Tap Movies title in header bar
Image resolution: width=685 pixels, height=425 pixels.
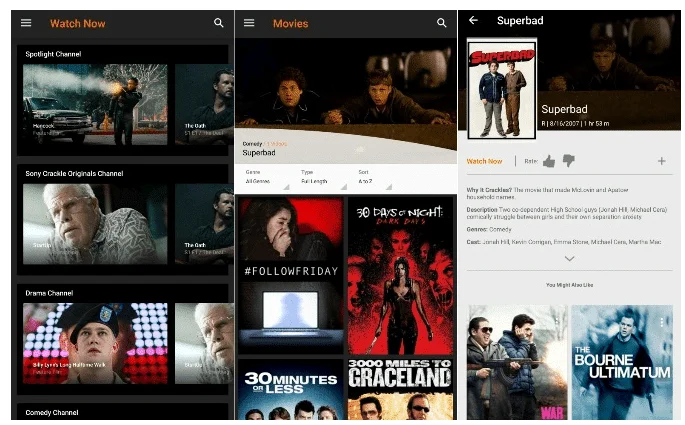pyautogui.click(x=291, y=24)
